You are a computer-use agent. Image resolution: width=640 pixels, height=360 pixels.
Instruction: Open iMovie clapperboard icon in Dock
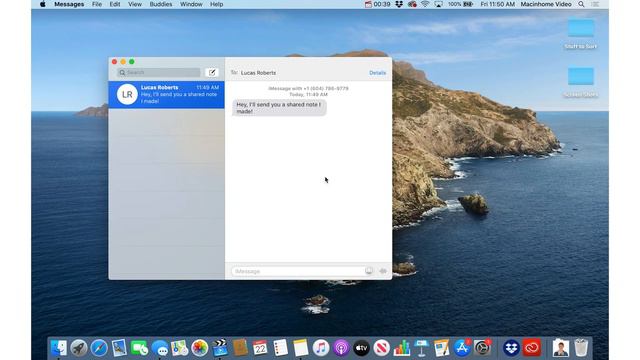[x=220, y=348]
